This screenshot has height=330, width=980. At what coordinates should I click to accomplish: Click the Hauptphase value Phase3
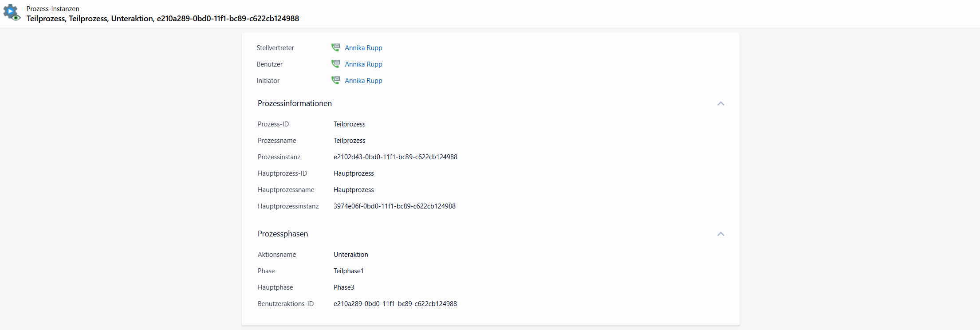tap(343, 287)
